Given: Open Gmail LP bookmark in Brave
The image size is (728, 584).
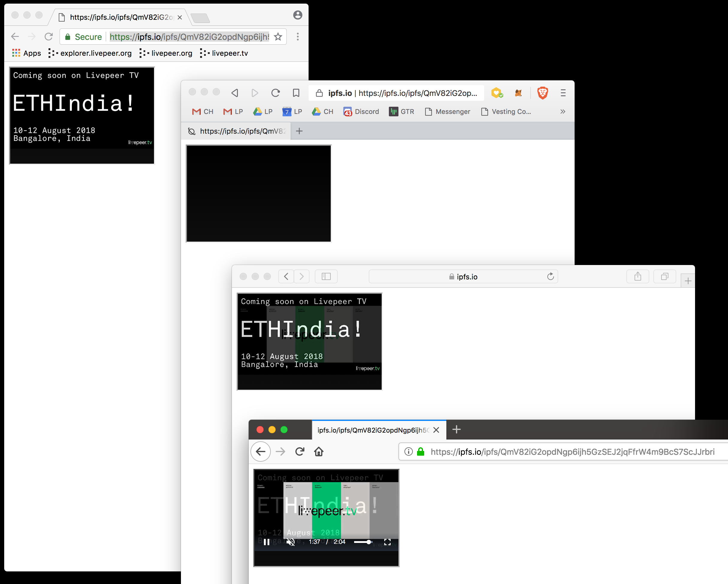Looking at the screenshot, I should click(233, 112).
